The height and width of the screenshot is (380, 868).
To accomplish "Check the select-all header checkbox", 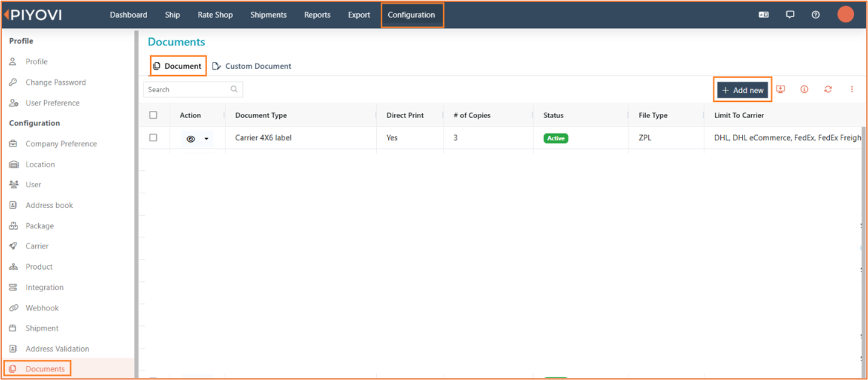I will tap(153, 115).
